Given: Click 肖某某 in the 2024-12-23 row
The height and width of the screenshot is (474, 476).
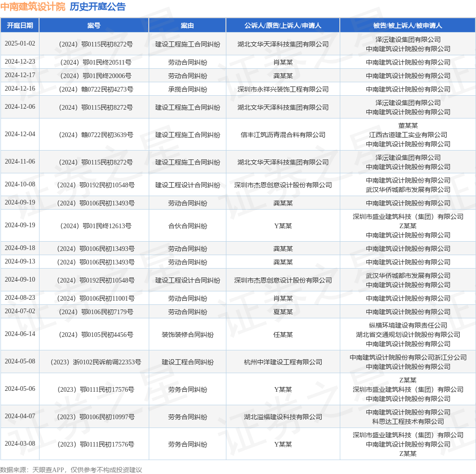Looking at the screenshot, I should (283, 62).
